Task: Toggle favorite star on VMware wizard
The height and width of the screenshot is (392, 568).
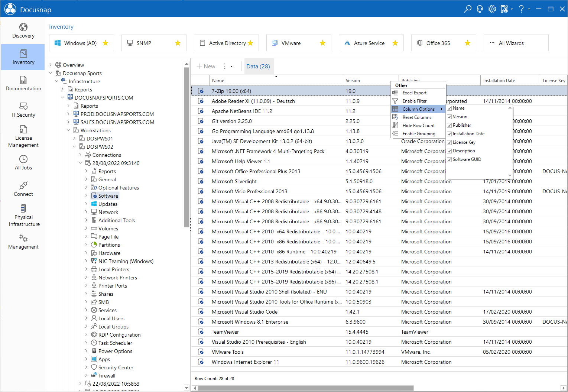Action: point(323,43)
